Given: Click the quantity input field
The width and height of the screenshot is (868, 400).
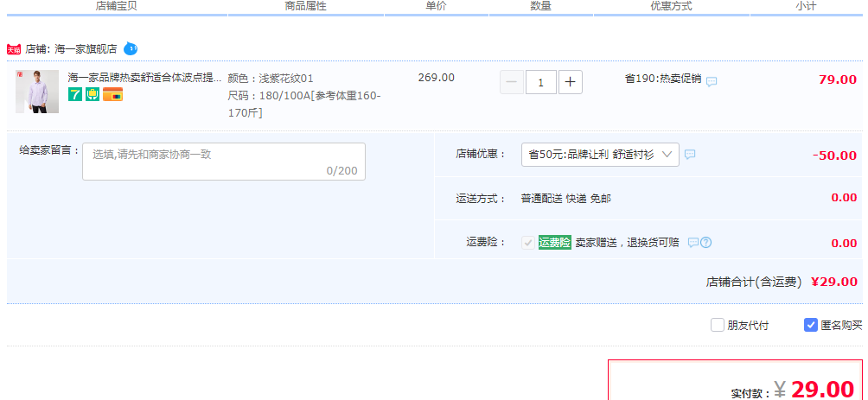Looking at the screenshot, I should [x=541, y=82].
